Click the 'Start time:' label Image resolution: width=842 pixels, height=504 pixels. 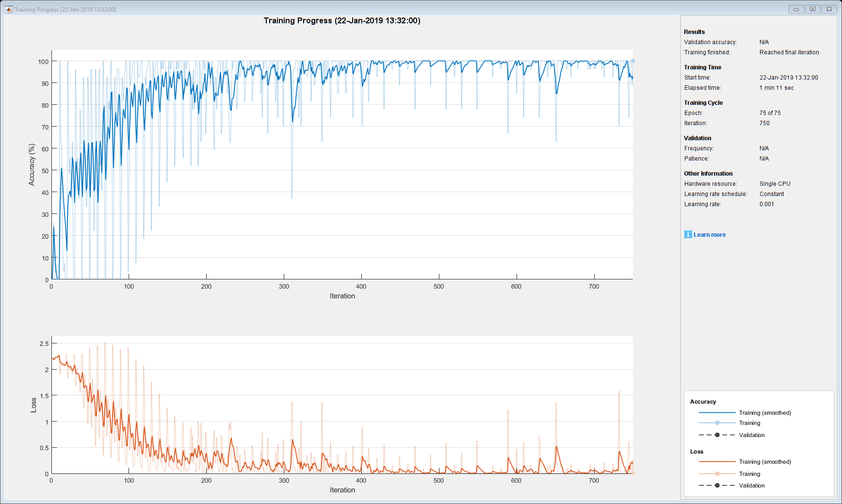(697, 78)
